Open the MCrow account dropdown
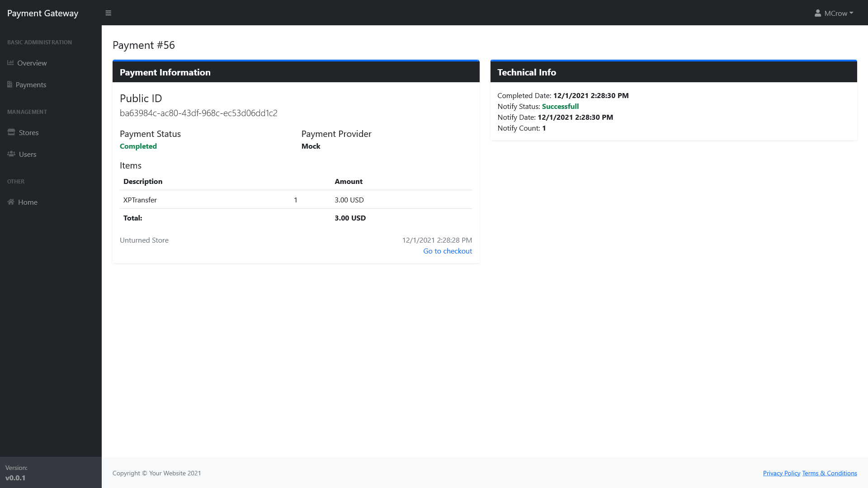This screenshot has height=488, width=868. [x=834, y=13]
